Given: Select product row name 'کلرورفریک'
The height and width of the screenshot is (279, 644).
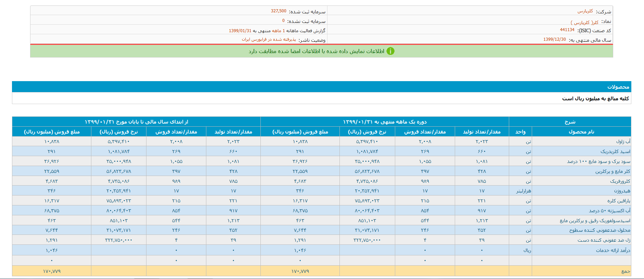Looking at the screenshot, I should [620, 181].
